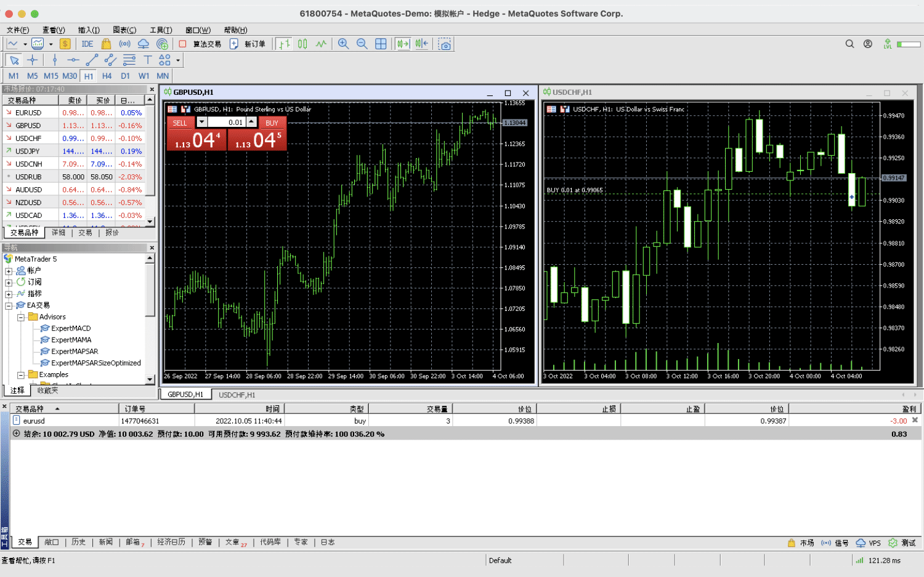Screen dimensions: 924x577
Task: Click the lot volume input field
Action: pyautogui.click(x=227, y=123)
